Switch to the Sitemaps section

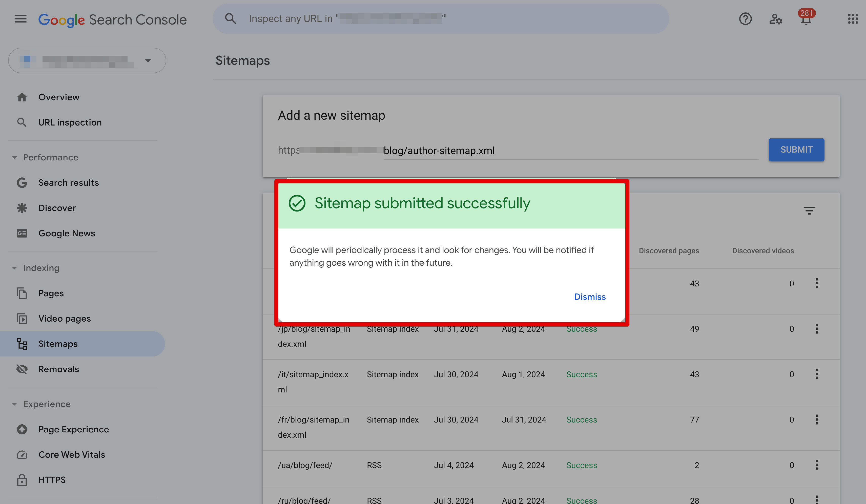(x=58, y=344)
